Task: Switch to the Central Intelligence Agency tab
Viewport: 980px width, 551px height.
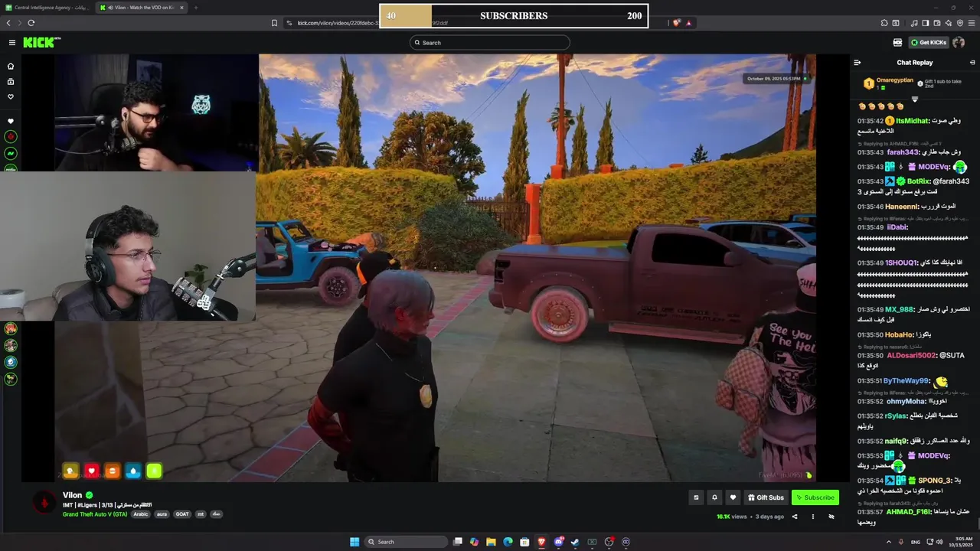Action: 48,8
